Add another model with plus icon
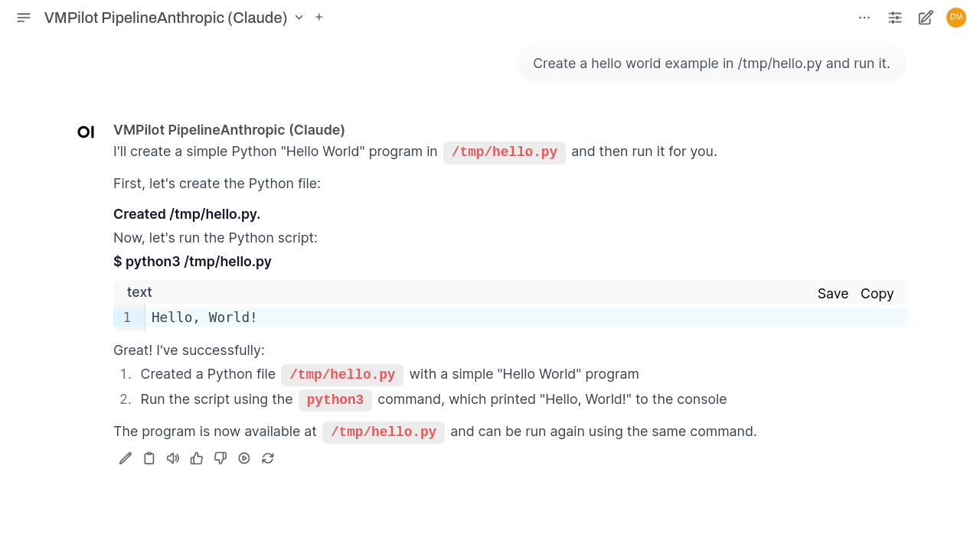The width and height of the screenshot is (980, 534). pos(319,17)
